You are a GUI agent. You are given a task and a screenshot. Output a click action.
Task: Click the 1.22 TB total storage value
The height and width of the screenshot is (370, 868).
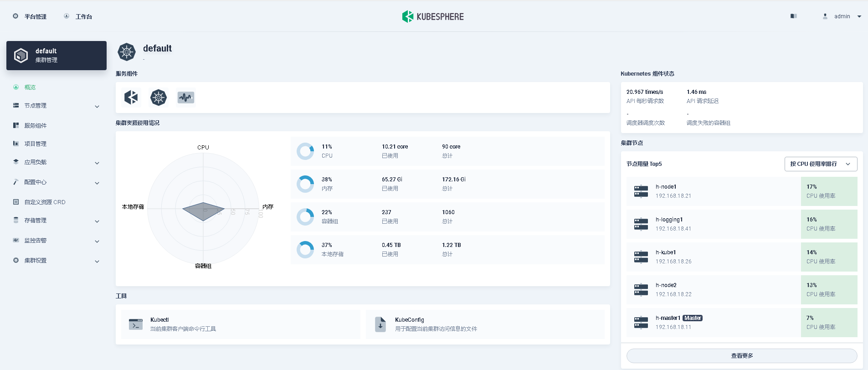tap(452, 245)
